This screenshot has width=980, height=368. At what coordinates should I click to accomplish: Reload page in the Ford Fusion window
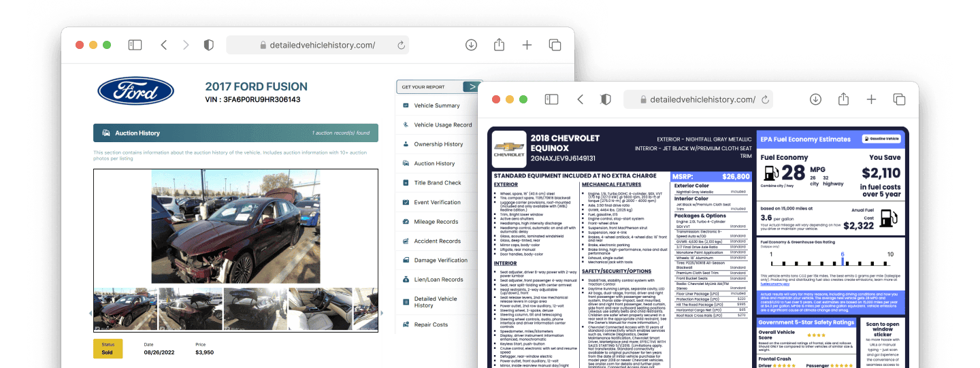click(x=401, y=46)
